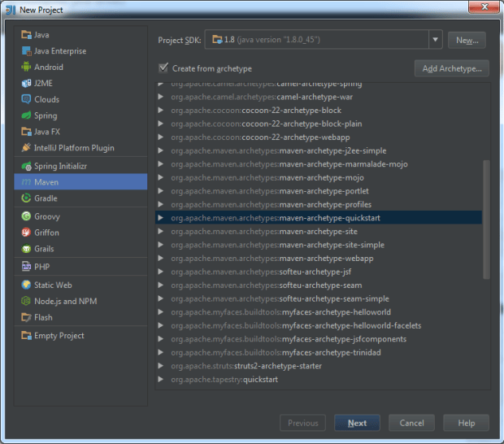The image size is (504, 444).
Task: Close the New Project dialog
Action: (x=484, y=7)
